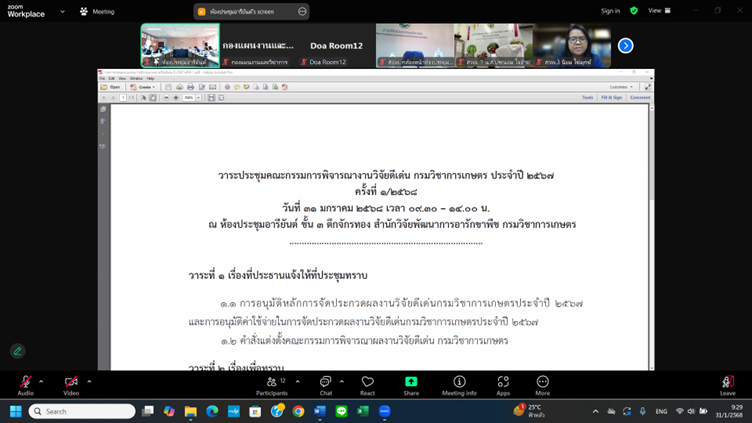The width and height of the screenshot is (752, 423).
Task: Leave the Zoom meeting
Action: click(x=728, y=385)
